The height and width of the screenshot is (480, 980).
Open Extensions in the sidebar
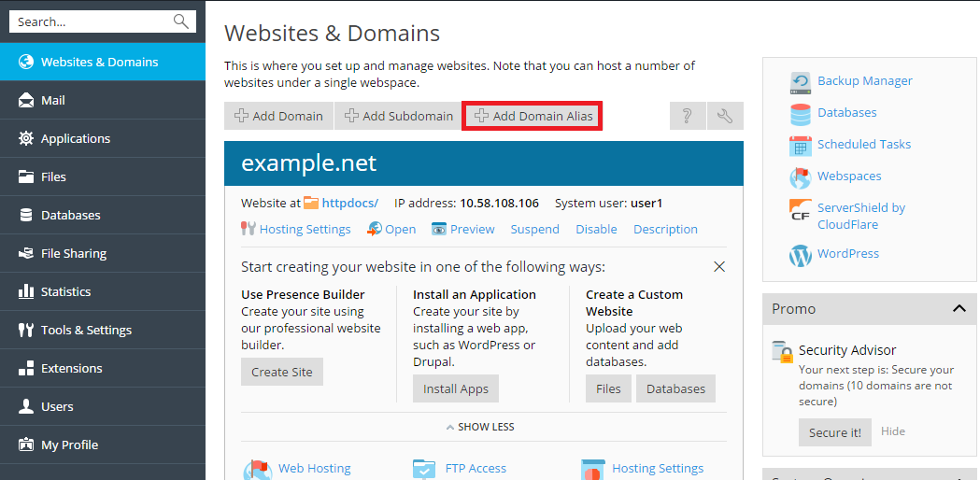[71, 369]
